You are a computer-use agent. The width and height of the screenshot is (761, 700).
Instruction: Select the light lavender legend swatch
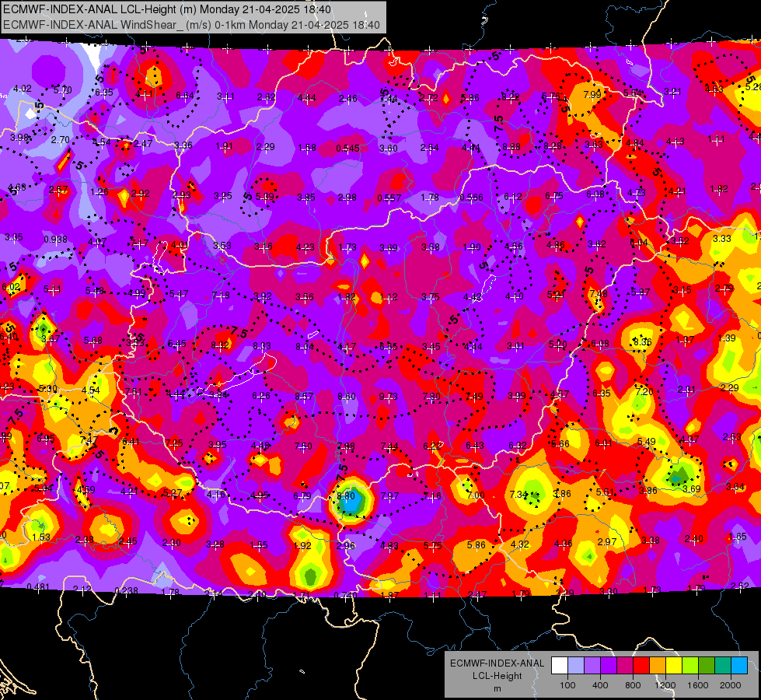[575, 666]
